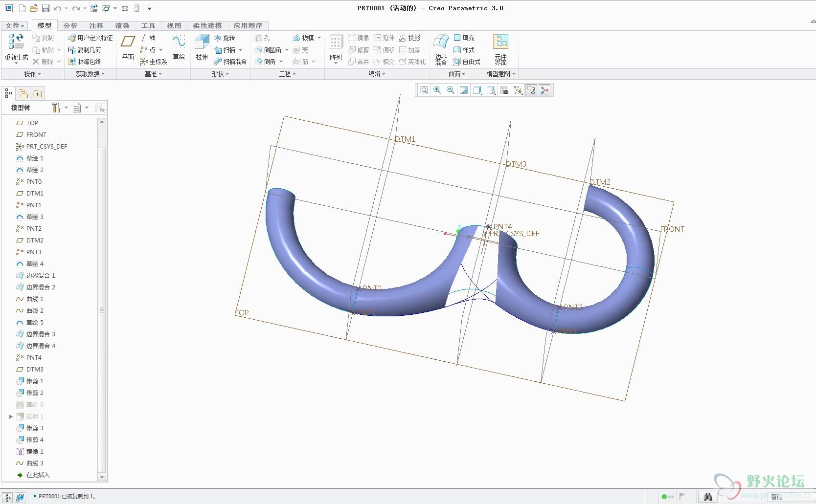Open a file with the folder icon

point(34,8)
